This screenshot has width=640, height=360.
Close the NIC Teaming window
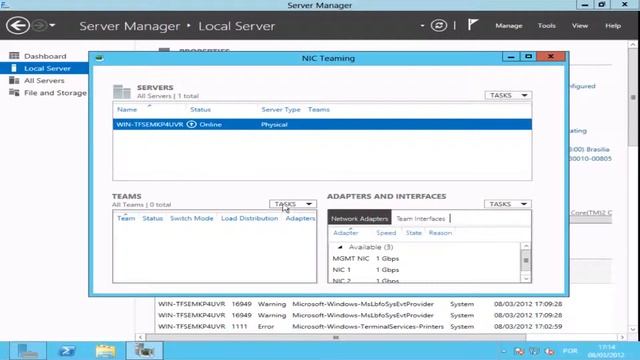point(551,57)
